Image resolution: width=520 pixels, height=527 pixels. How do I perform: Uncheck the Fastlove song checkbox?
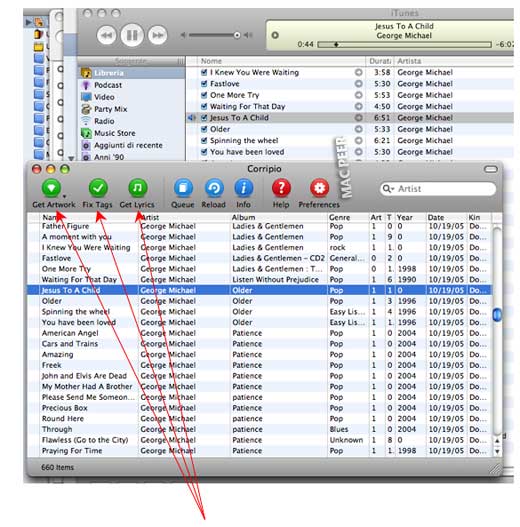pos(204,84)
